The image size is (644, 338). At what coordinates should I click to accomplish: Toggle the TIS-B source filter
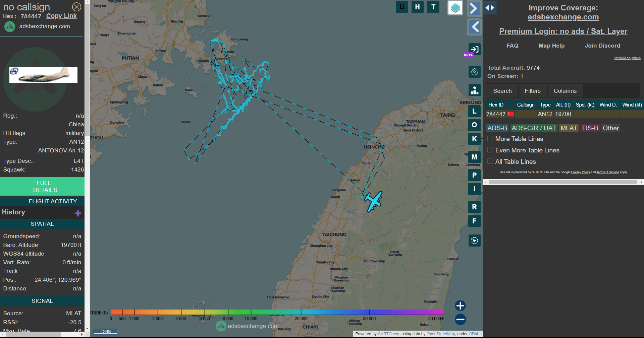pos(590,128)
